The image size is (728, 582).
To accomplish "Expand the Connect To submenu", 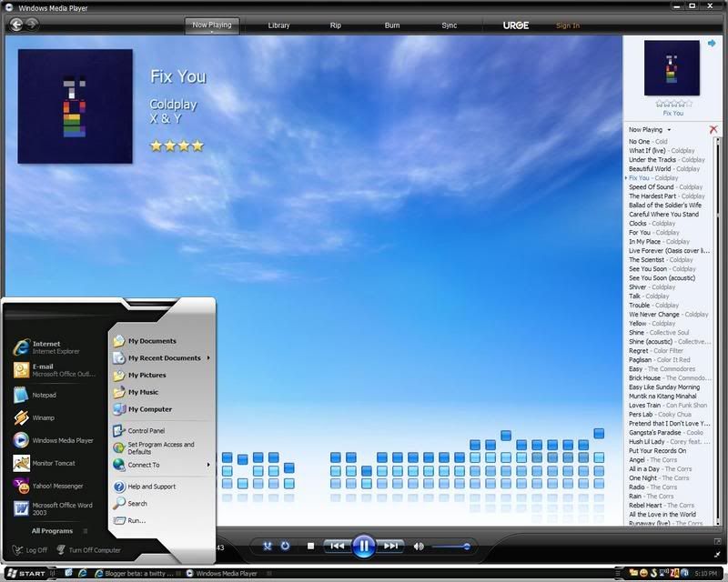I will coord(161,465).
